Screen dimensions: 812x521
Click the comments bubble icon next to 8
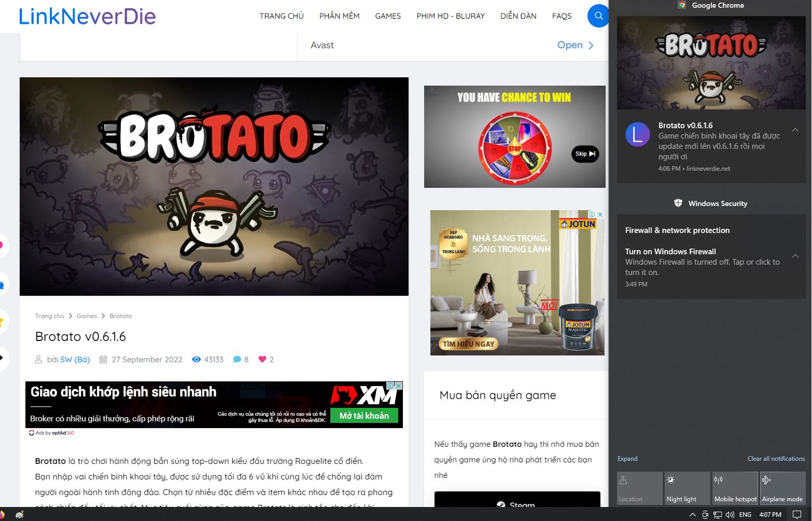click(x=237, y=359)
